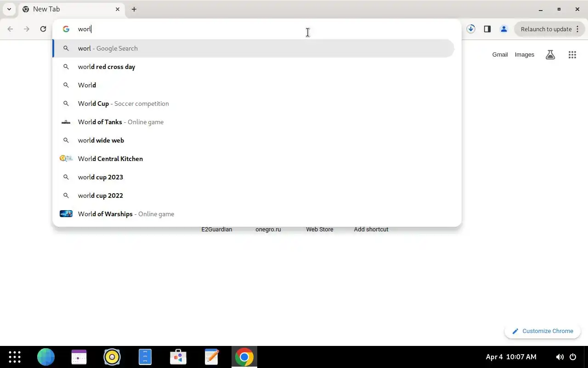Reload the page
The width and height of the screenshot is (588, 368).
click(x=43, y=29)
